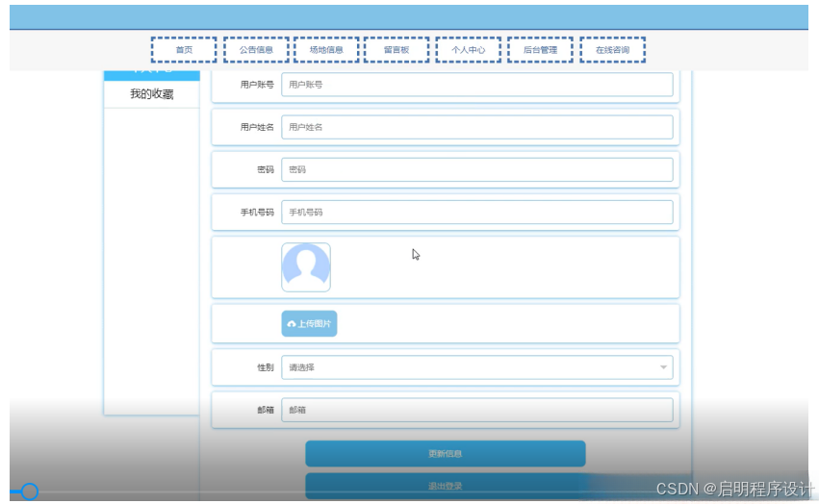The width and height of the screenshot is (819, 504).
Task: Click the 手机号码 input field
Action: tap(477, 212)
